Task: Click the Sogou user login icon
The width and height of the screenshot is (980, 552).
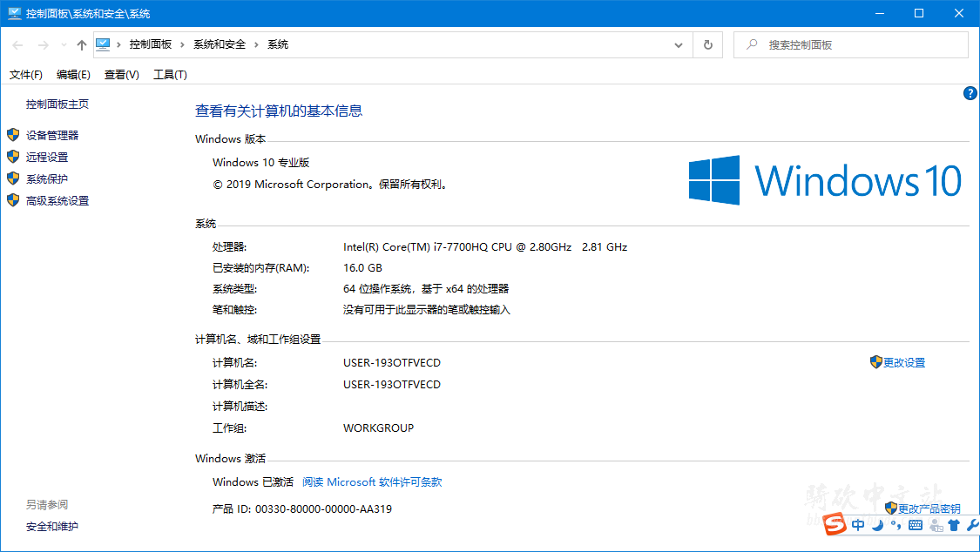Action: click(x=936, y=525)
